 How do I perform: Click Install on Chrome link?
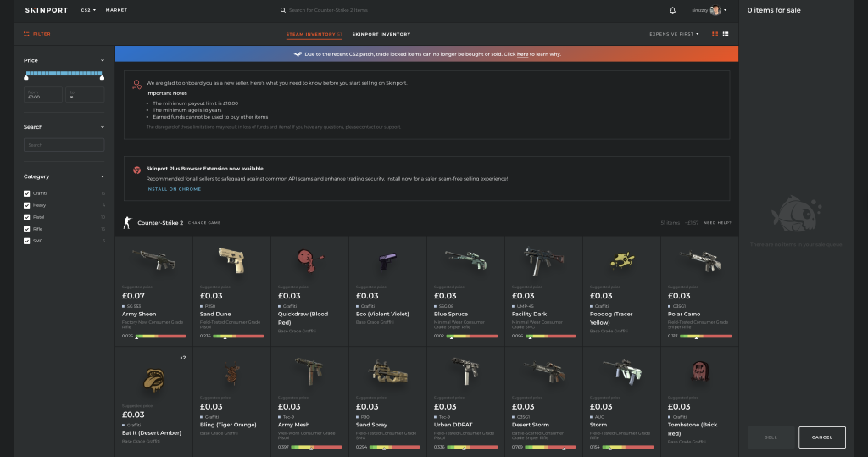tap(174, 189)
